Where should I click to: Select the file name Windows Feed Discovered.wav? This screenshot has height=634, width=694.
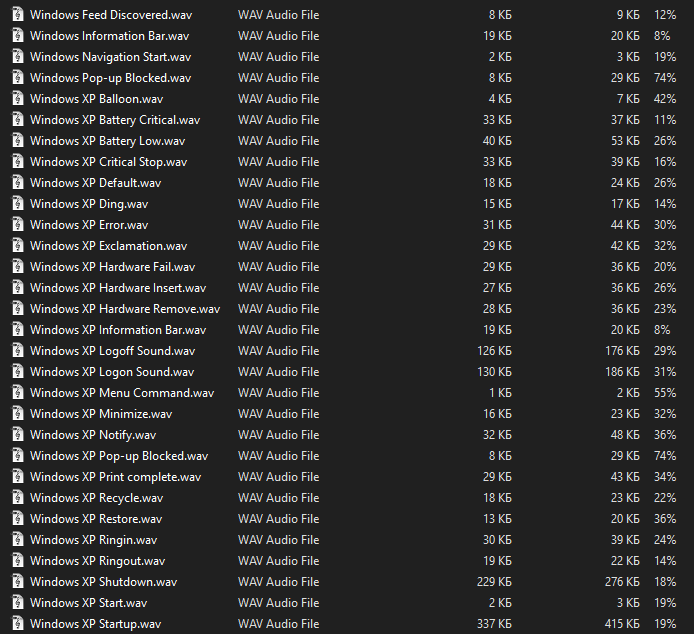pos(111,15)
